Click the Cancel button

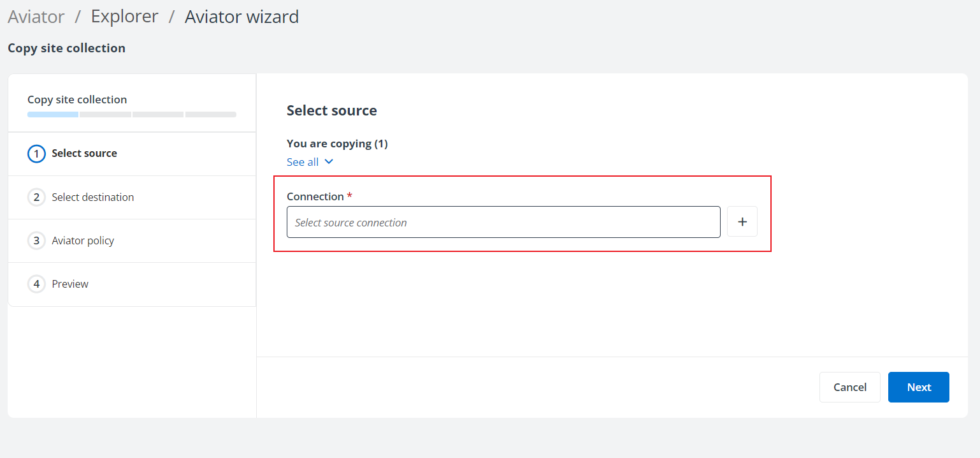tap(849, 387)
